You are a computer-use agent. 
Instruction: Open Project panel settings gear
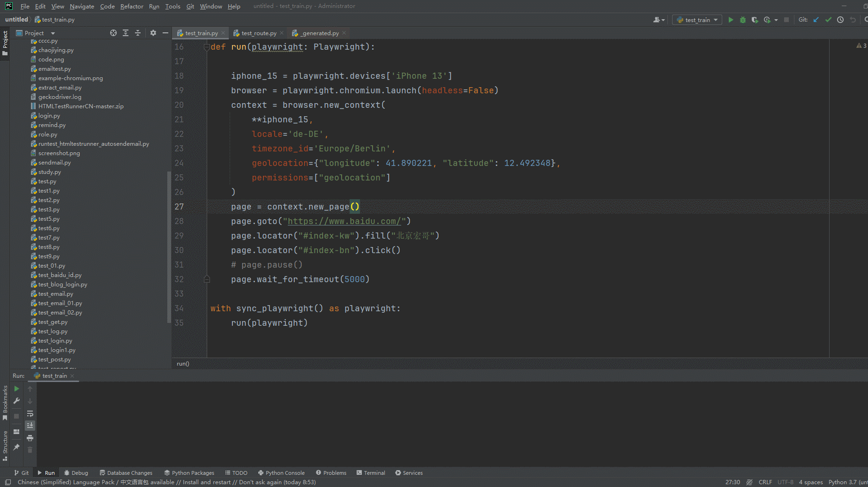[153, 33]
